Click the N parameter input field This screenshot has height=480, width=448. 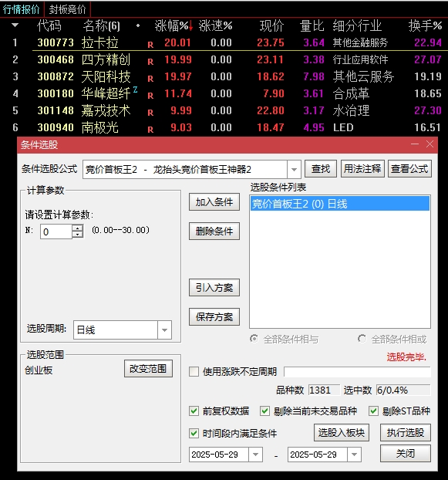(x=56, y=232)
